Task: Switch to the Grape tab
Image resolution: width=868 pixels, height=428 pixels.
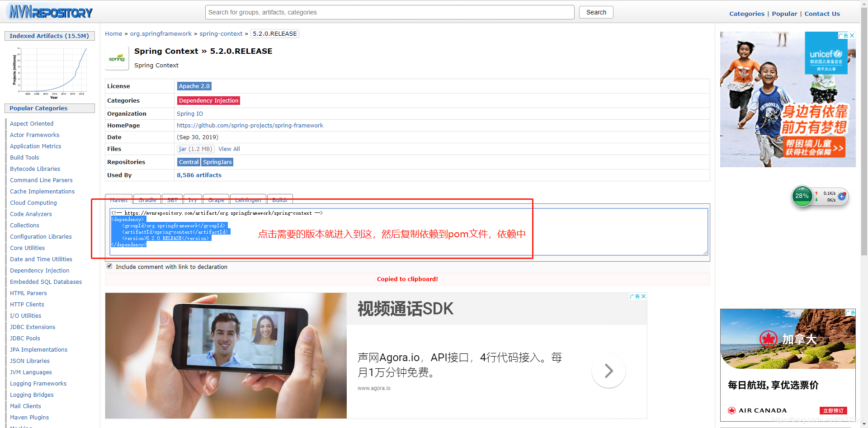Action: (216, 199)
